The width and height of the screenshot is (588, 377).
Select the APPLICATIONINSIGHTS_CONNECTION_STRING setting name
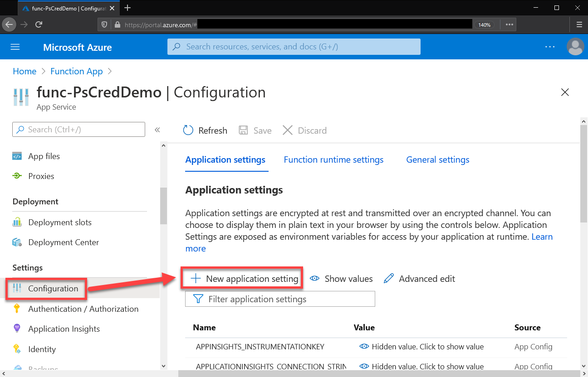271,366
